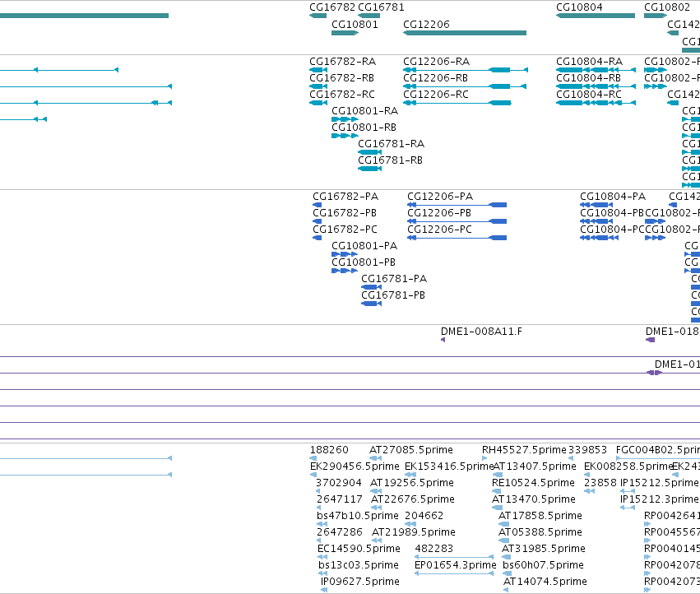Click the CG16782 gene label
700x594 pixels.
[332, 7]
